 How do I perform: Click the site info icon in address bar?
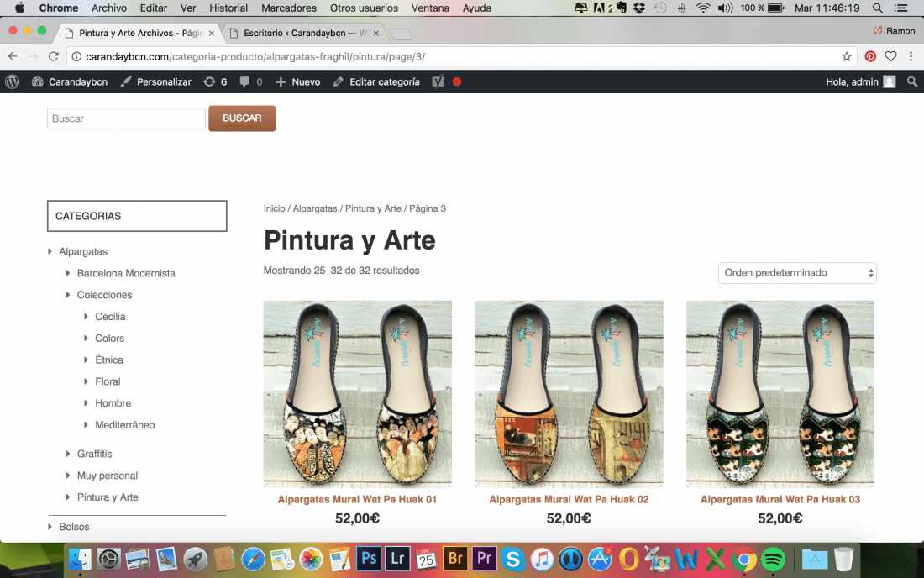(x=76, y=56)
